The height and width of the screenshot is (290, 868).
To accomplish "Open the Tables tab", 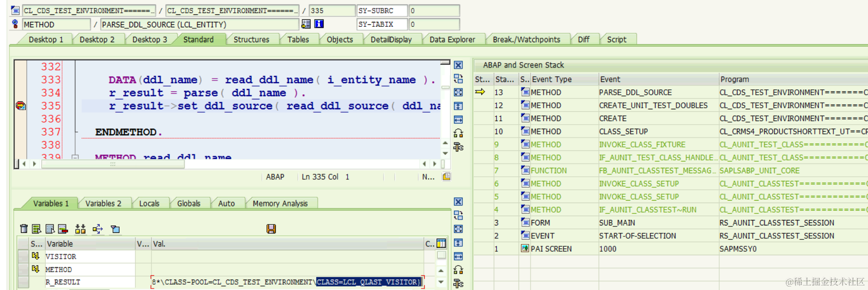I will (298, 39).
